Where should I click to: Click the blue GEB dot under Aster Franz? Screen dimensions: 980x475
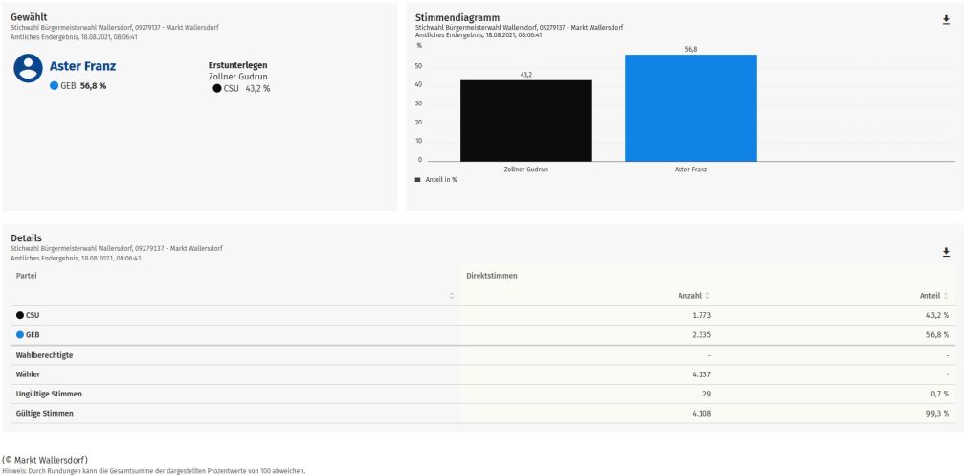click(x=55, y=86)
